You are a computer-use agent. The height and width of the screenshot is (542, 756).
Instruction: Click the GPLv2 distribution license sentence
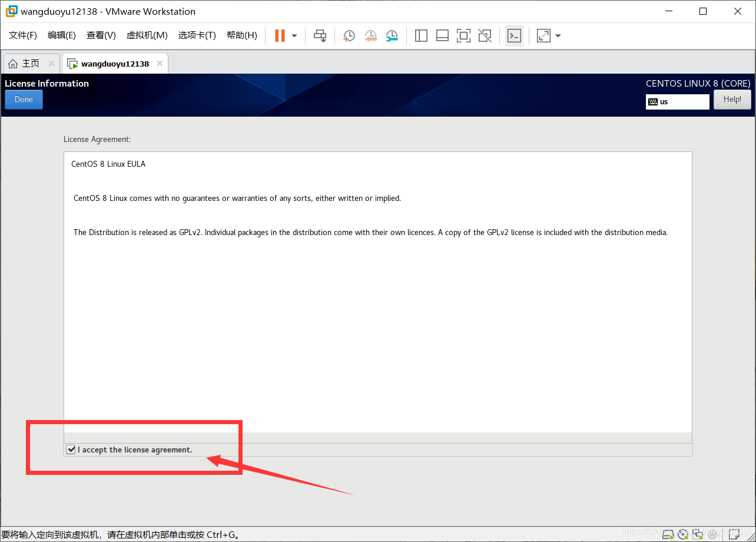pyautogui.click(x=370, y=232)
